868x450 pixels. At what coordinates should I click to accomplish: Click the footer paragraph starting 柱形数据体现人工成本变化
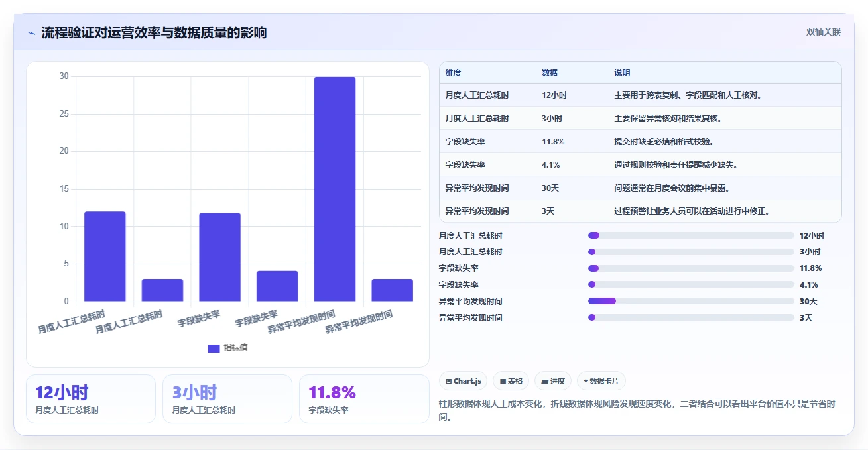(637, 410)
